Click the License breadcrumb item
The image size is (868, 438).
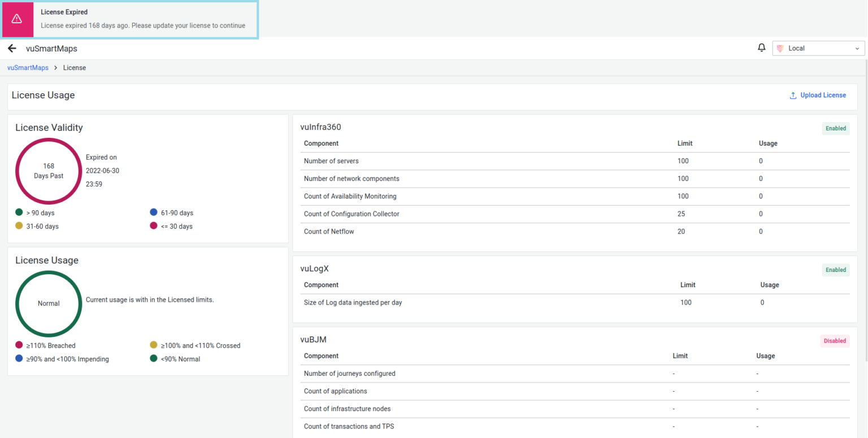[x=75, y=68]
